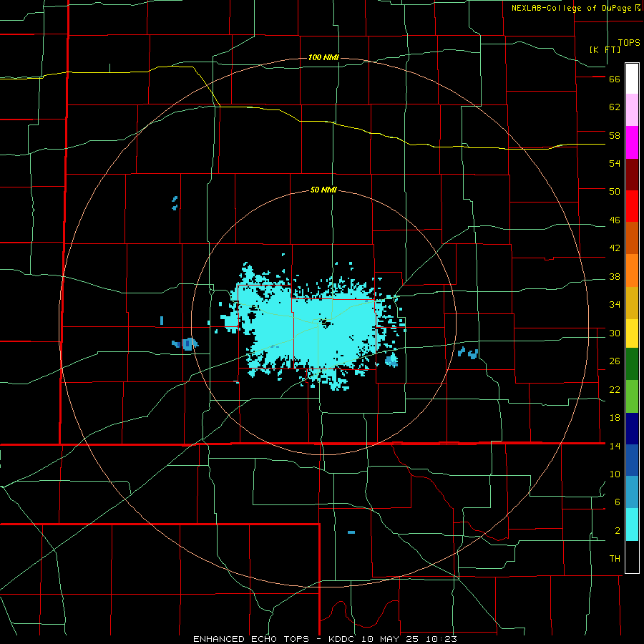Click the 'NEXLAB-College of DuPage' credit text
The width and height of the screenshot is (644, 644).
coord(571,8)
